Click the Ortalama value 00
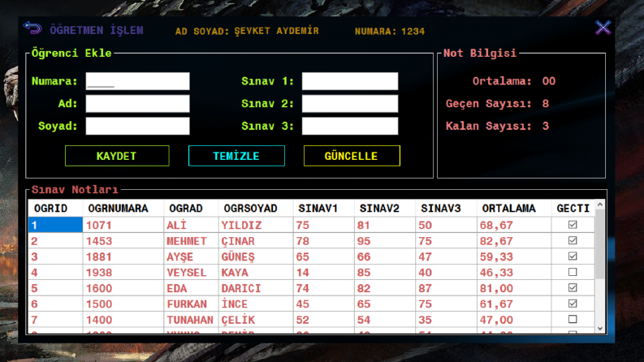The image size is (644, 362). tap(549, 81)
